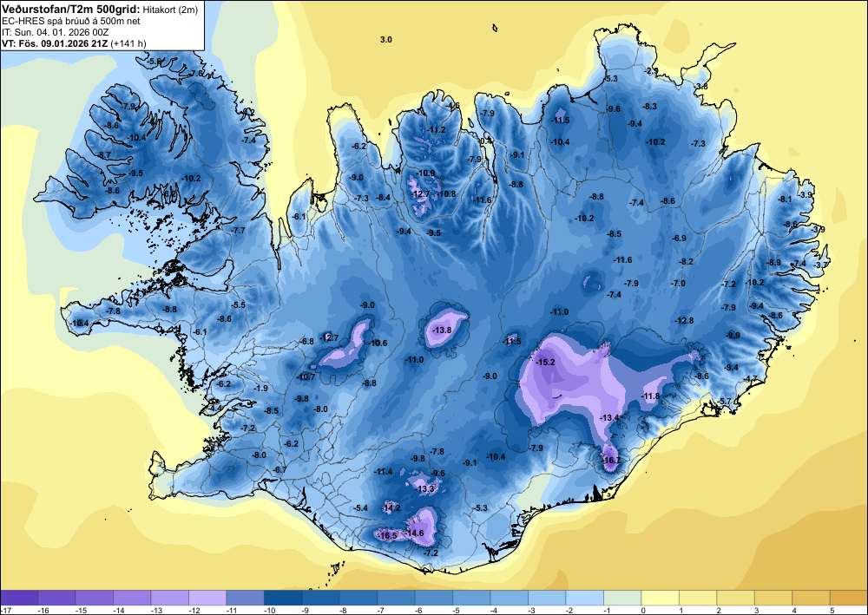
Task: Click the -17 label on the legend
Action: pyautogui.click(x=5, y=610)
